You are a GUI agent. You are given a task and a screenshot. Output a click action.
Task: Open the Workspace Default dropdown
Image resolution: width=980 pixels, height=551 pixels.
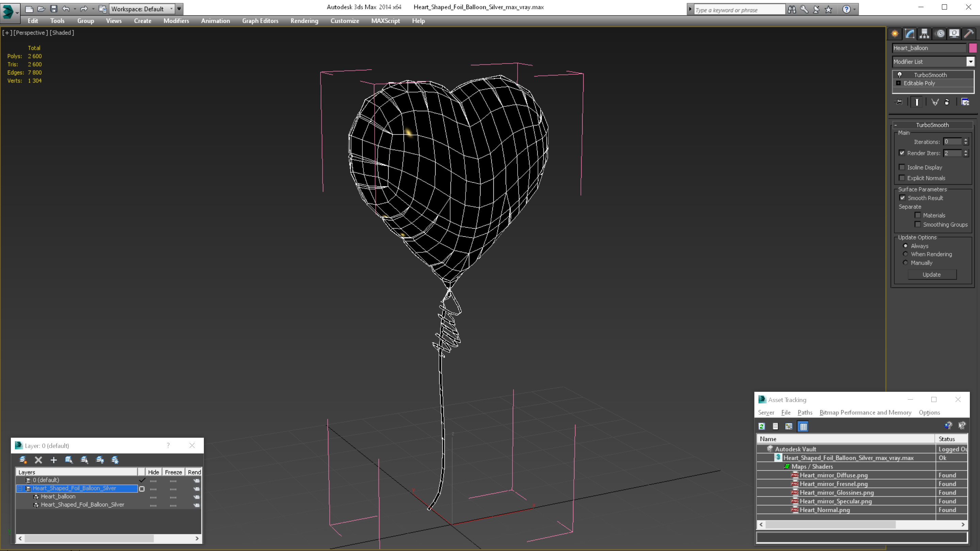coord(171,9)
